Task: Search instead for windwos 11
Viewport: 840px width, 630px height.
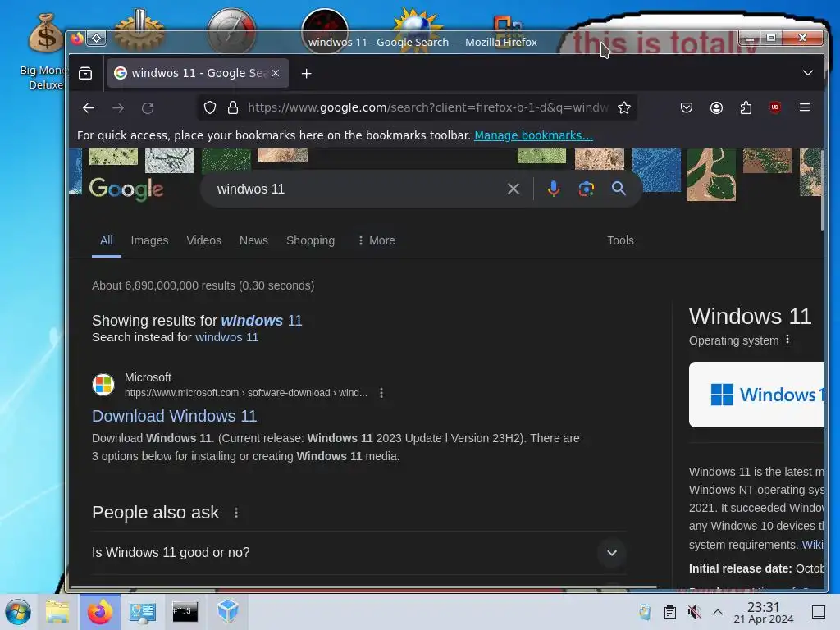Action: (226, 337)
